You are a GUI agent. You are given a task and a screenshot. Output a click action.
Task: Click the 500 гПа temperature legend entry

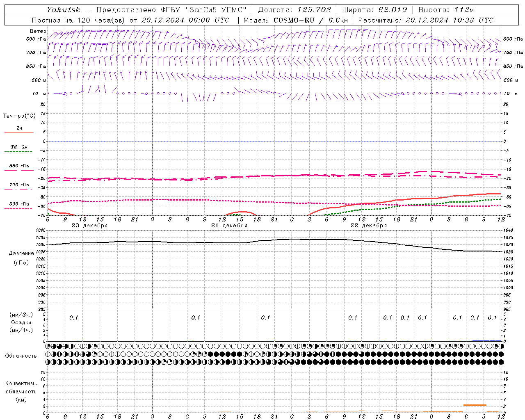click(19, 204)
